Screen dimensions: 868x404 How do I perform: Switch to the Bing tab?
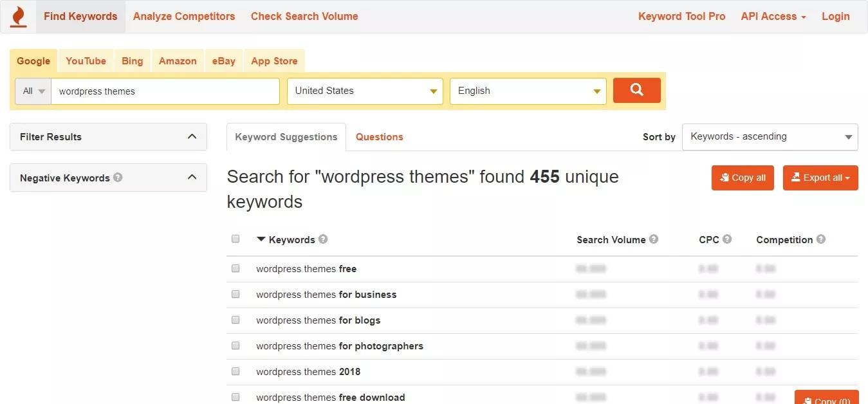coord(133,61)
